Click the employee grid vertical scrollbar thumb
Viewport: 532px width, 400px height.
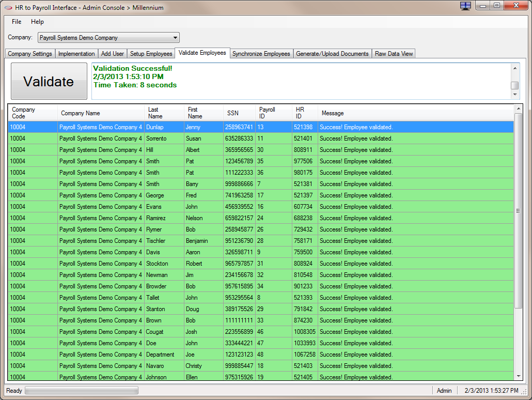click(518, 211)
